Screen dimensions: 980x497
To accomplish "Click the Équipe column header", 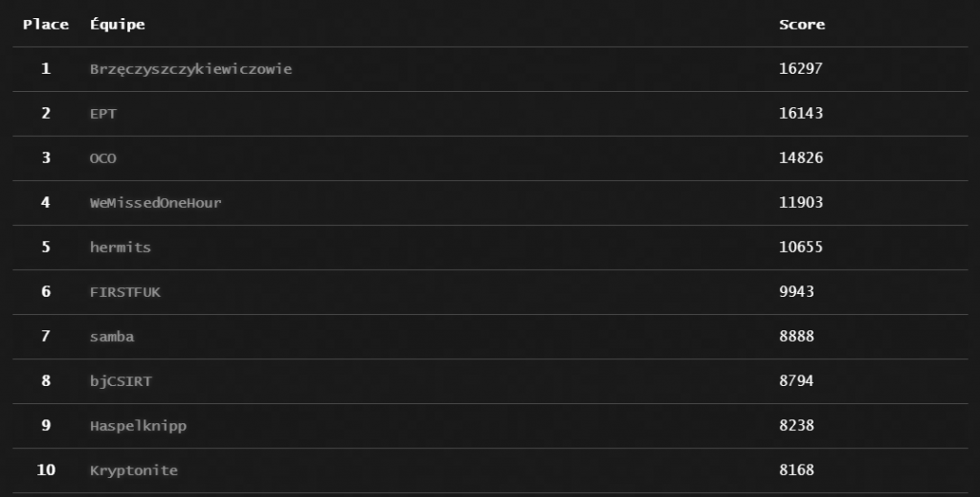I will click(x=117, y=24).
